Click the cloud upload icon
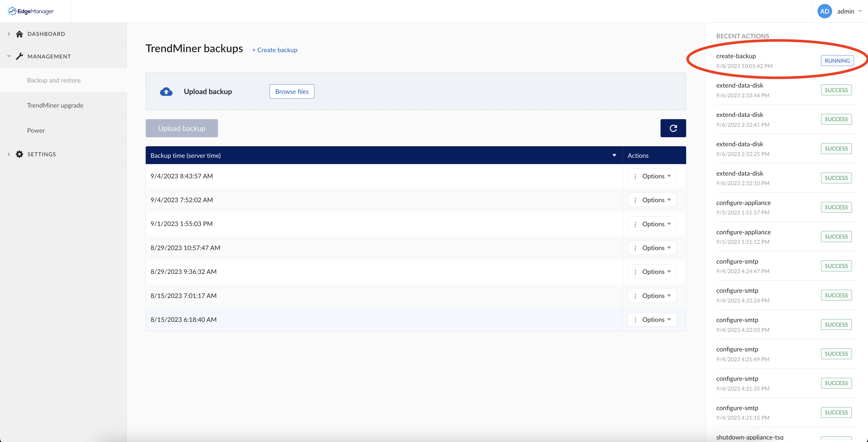Image resolution: width=868 pixels, height=442 pixels. (x=166, y=92)
